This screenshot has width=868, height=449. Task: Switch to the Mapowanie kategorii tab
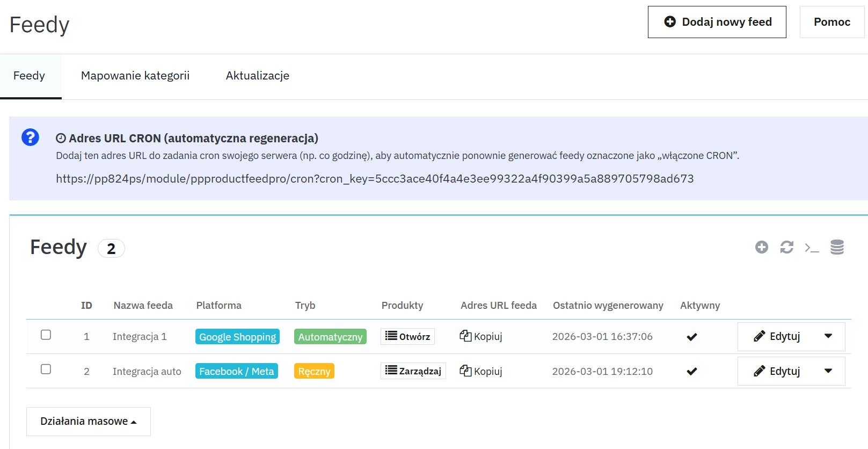[135, 76]
